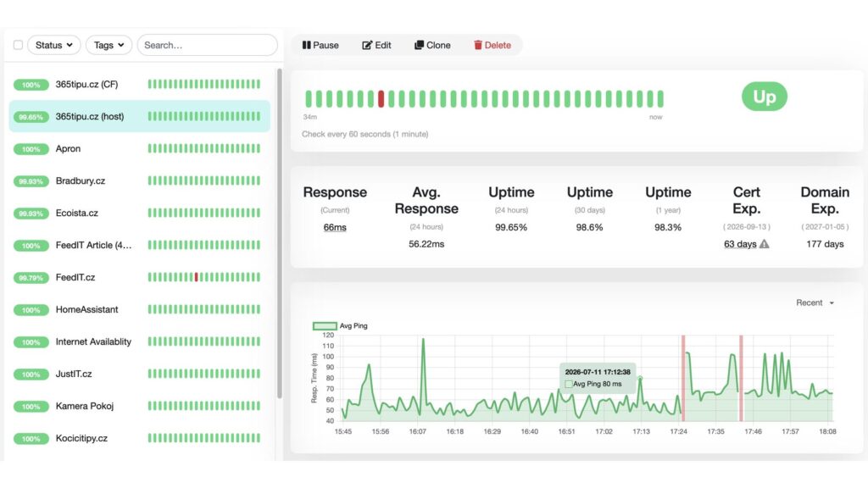Click the red Delete trash icon
This screenshot has height=488, width=868.
click(478, 45)
